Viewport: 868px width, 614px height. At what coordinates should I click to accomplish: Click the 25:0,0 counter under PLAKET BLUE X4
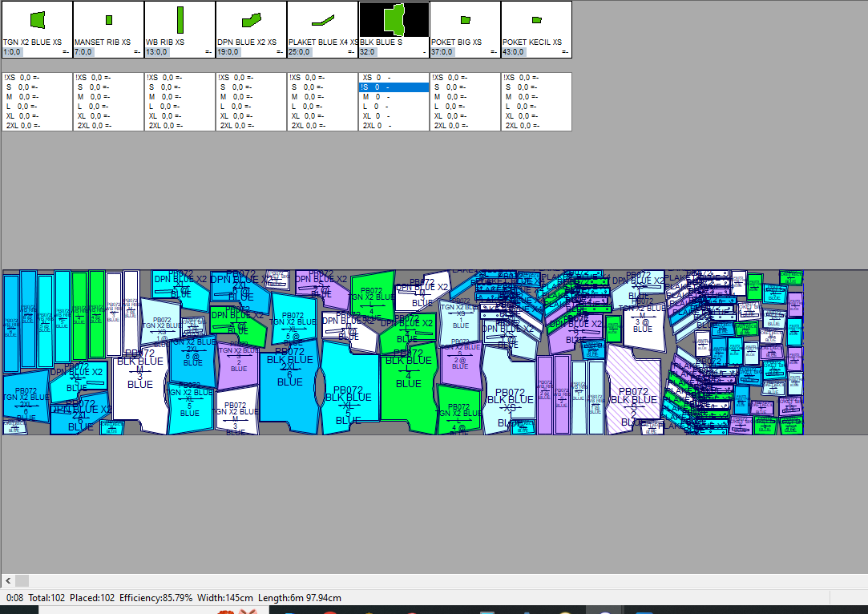[301, 52]
